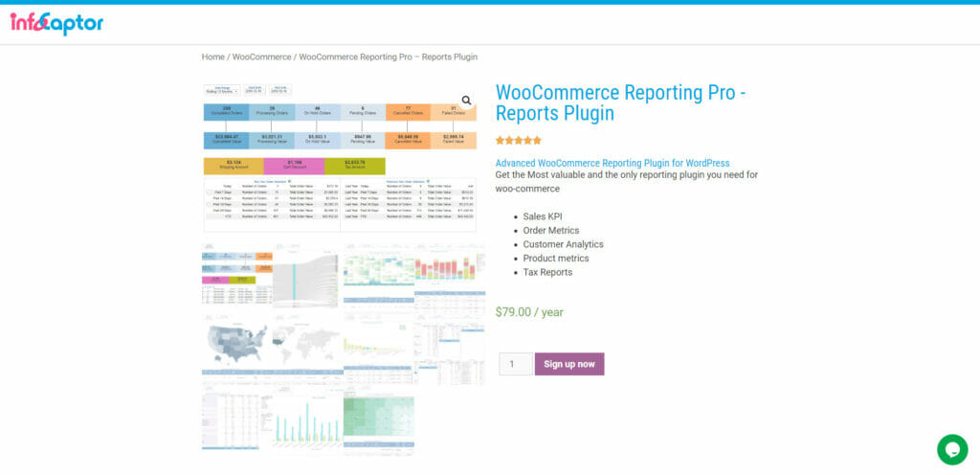The height and width of the screenshot is (475, 980).
Task: Click the magnifier zoom icon on product image
Action: [x=467, y=101]
